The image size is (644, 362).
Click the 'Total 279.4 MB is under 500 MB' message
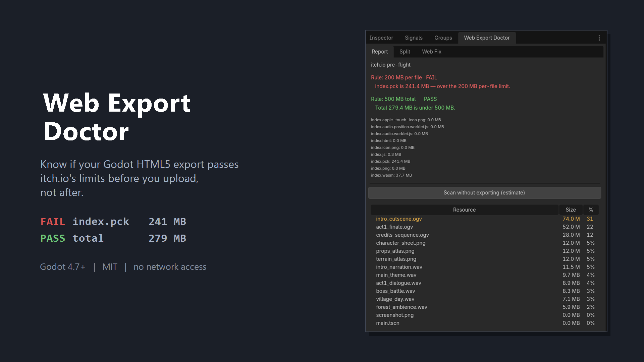[415, 108]
